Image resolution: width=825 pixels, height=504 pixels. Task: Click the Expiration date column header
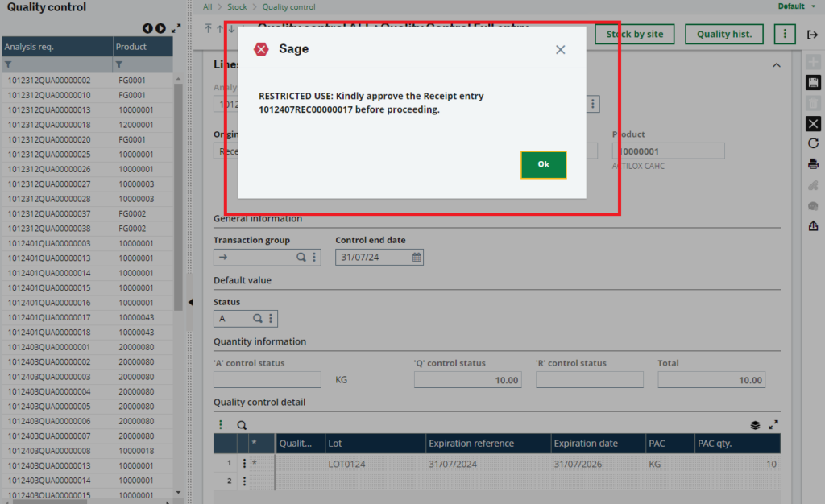click(598, 443)
